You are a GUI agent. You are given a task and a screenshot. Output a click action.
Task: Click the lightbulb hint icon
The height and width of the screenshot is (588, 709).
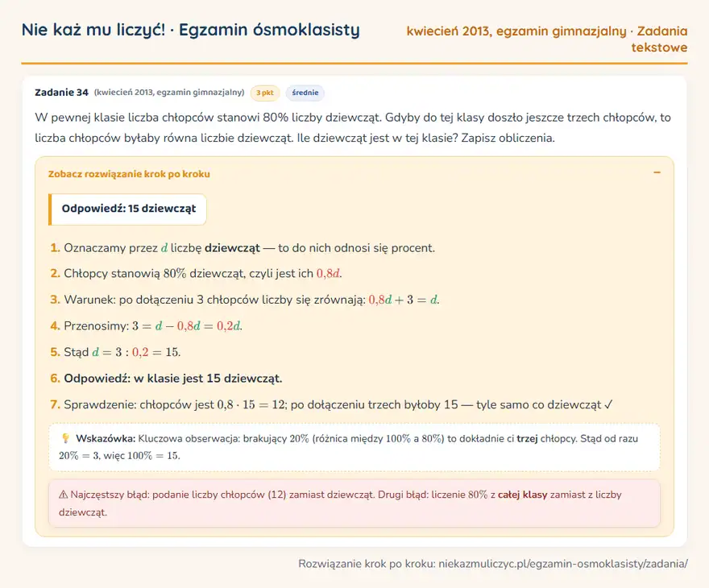65,438
